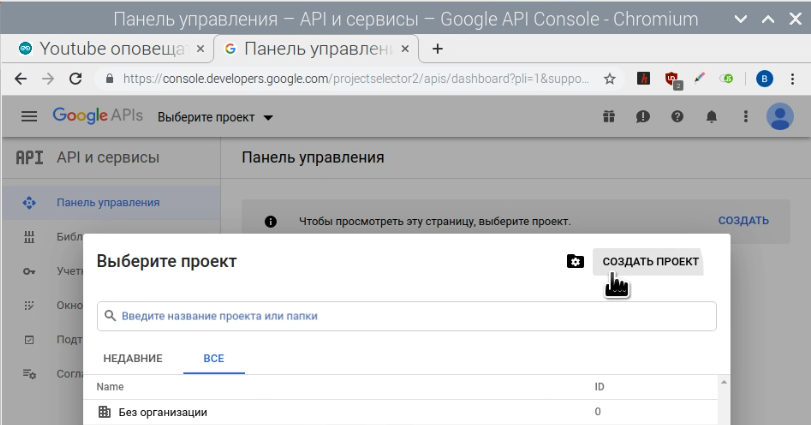Click the page usage agreements icon
811x425 pixels.
pyautogui.click(x=29, y=374)
